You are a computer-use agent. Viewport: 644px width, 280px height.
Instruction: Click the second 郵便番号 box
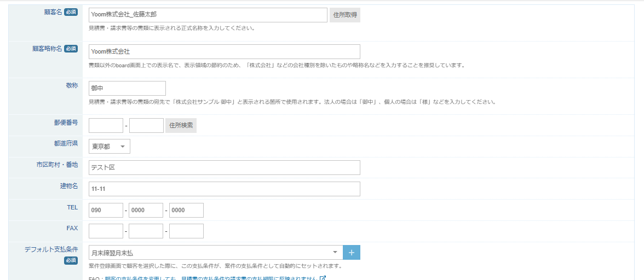pyautogui.click(x=147, y=125)
